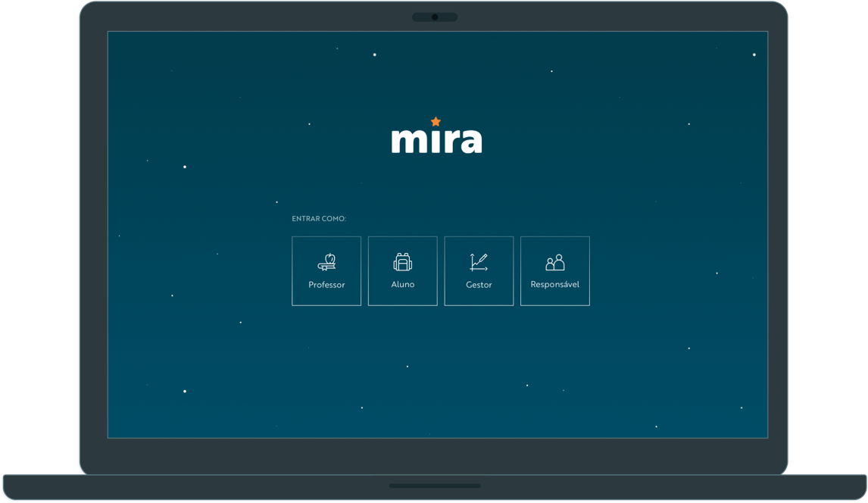Viewport: 868px width, 503px height.
Task: Click the letter "a" in the mira logo
Action: click(470, 141)
